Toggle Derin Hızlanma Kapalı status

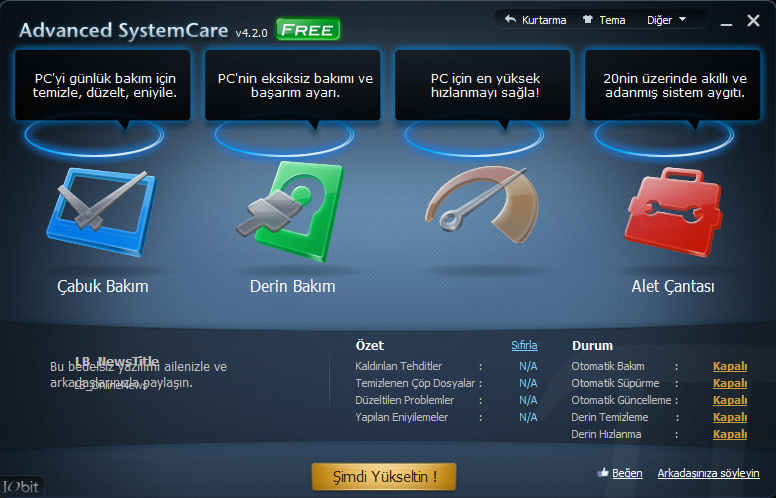[729, 434]
